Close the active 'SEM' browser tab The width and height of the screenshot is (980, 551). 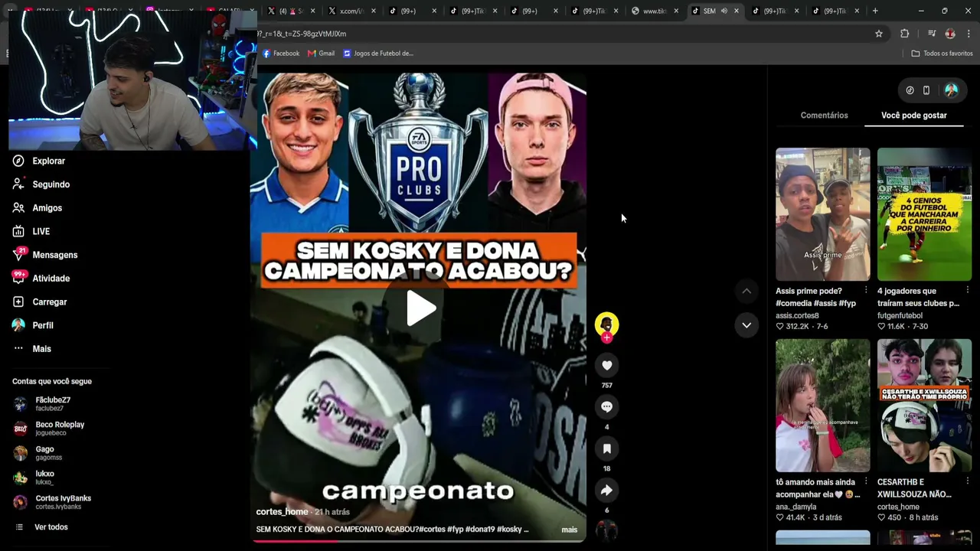coord(737,11)
